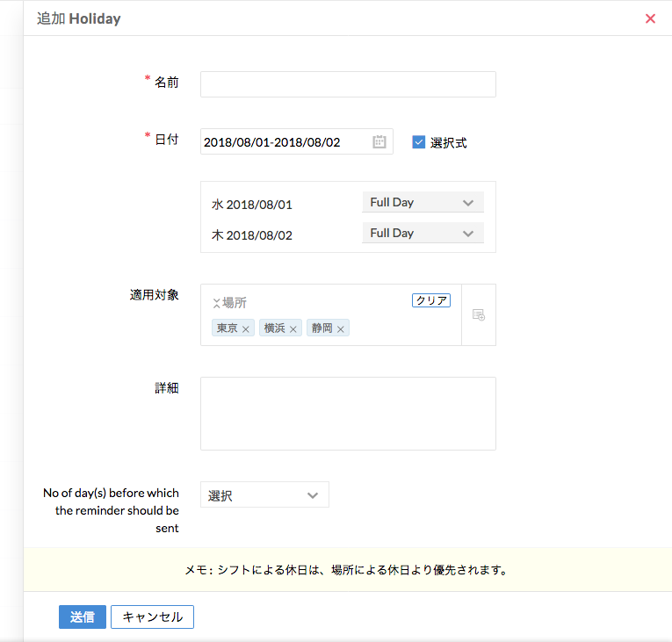The image size is (672, 642).
Task: Remove the 東京 location tag
Action: [x=246, y=329]
